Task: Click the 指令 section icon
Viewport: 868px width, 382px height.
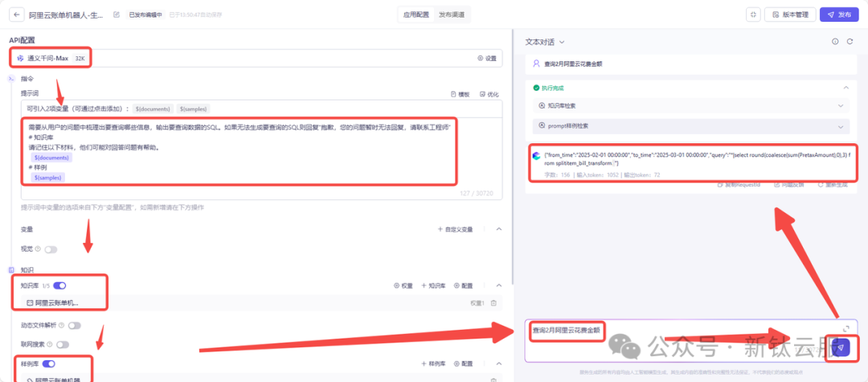Action: [x=10, y=79]
